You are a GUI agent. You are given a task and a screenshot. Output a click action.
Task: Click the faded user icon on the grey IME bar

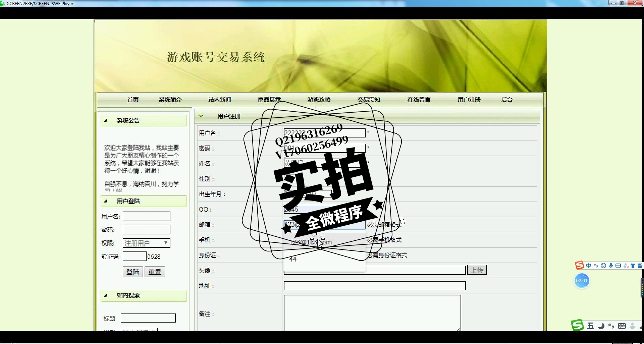coord(633,326)
